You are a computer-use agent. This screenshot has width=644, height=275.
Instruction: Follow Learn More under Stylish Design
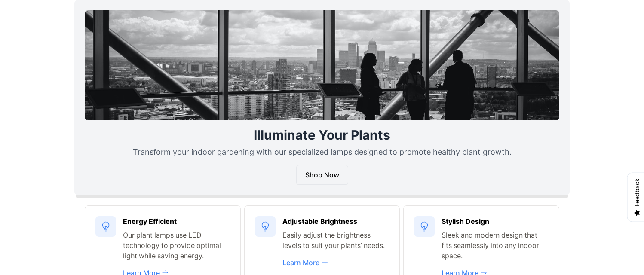[460, 272]
